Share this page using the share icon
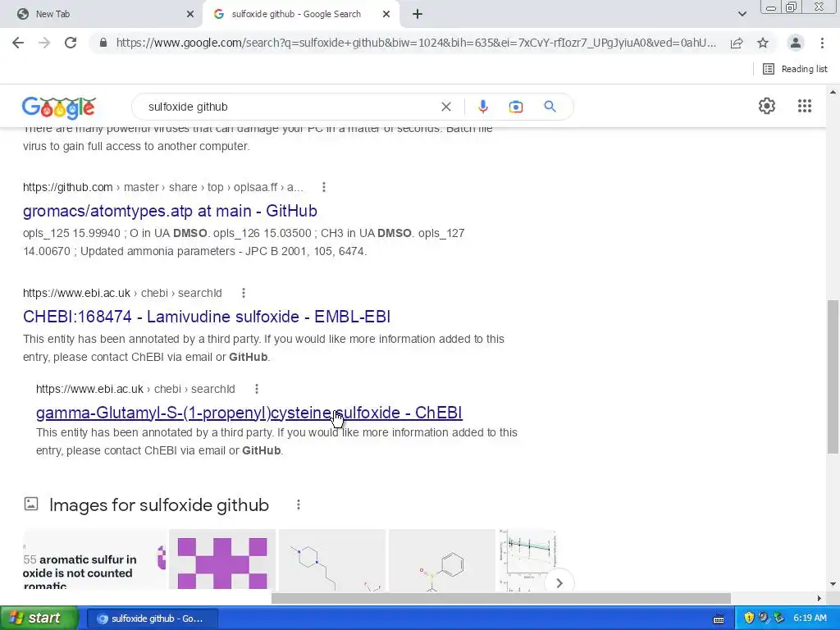The width and height of the screenshot is (840, 630). pos(737,43)
